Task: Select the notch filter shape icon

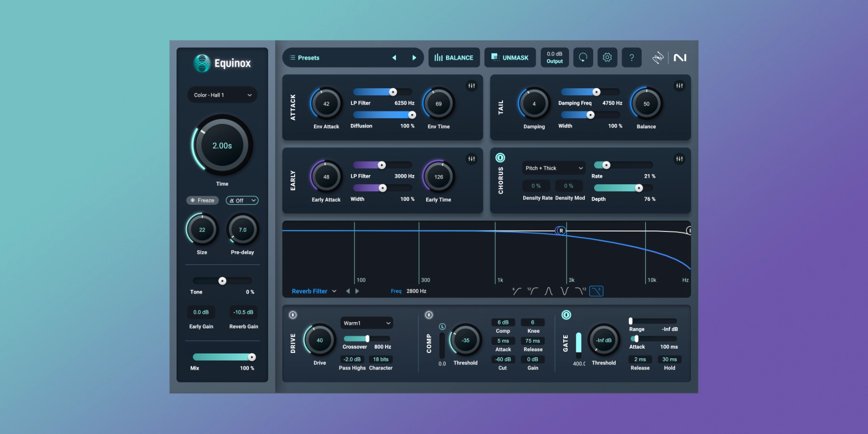Action: [564, 291]
